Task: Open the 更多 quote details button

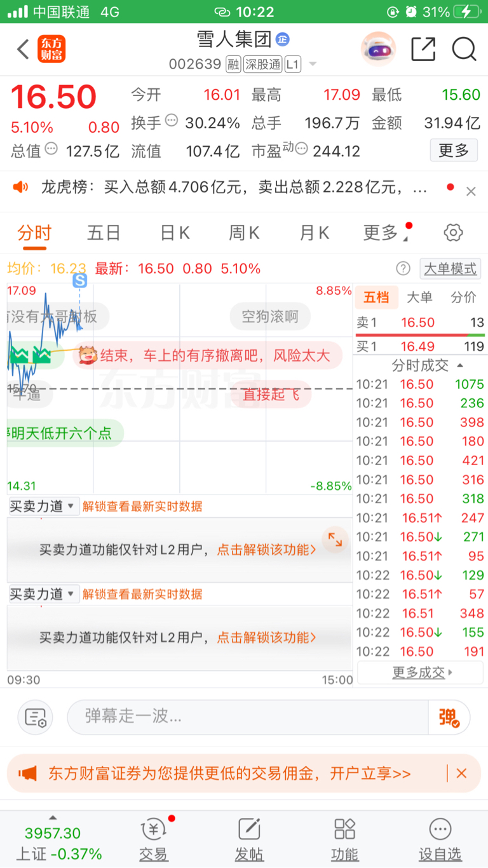Action: pyautogui.click(x=454, y=151)
